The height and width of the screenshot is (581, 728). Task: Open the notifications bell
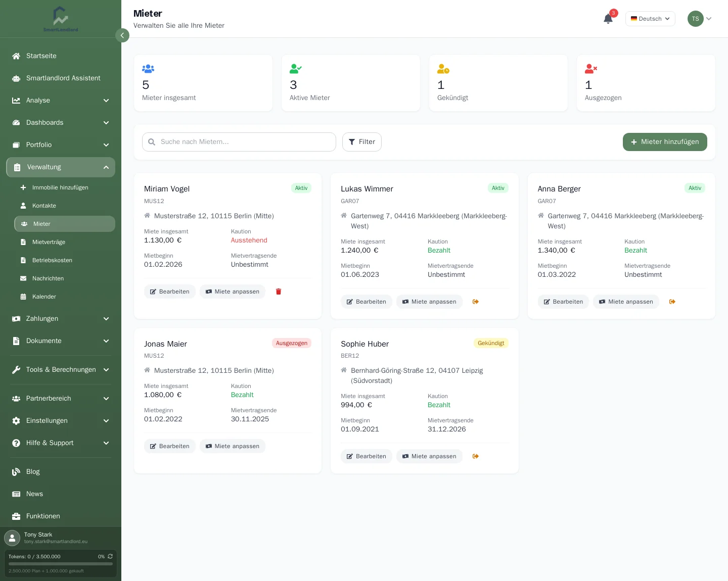608,19
